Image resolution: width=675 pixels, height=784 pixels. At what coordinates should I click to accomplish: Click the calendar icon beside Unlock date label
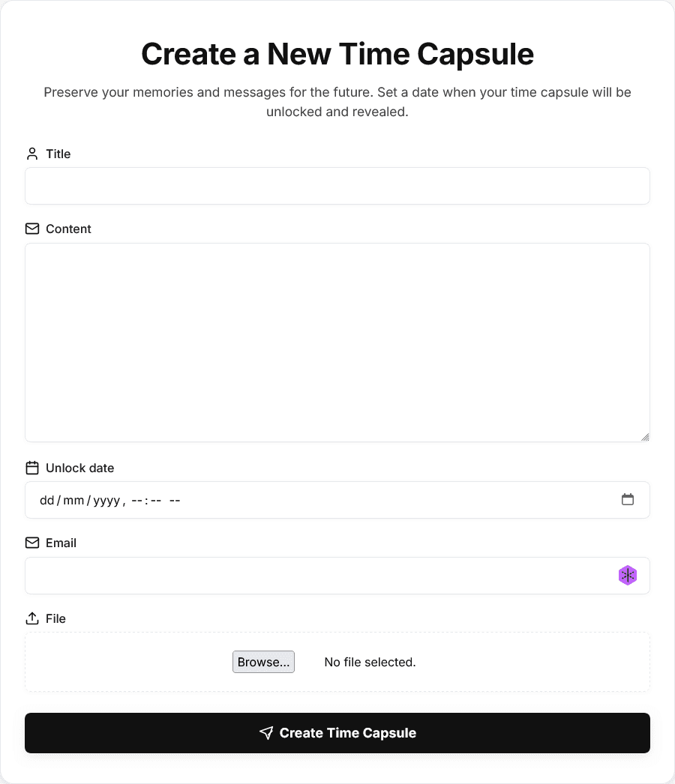coord(32,467)
